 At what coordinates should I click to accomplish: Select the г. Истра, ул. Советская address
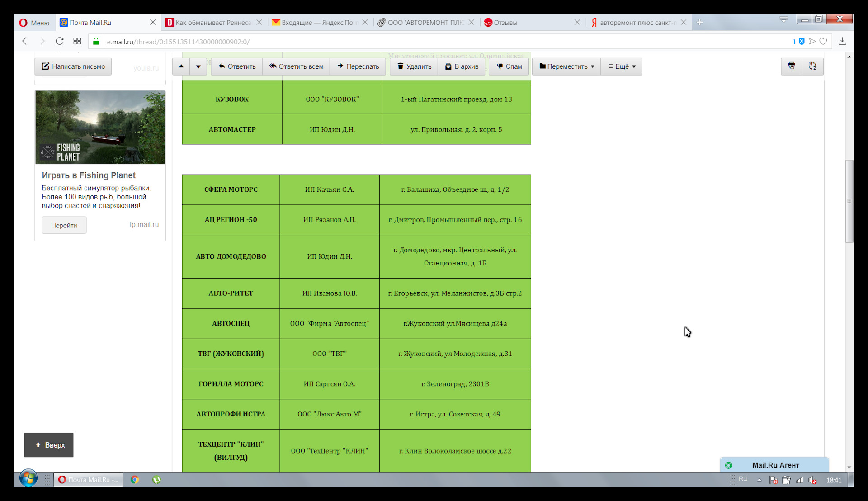click(455, 414)
